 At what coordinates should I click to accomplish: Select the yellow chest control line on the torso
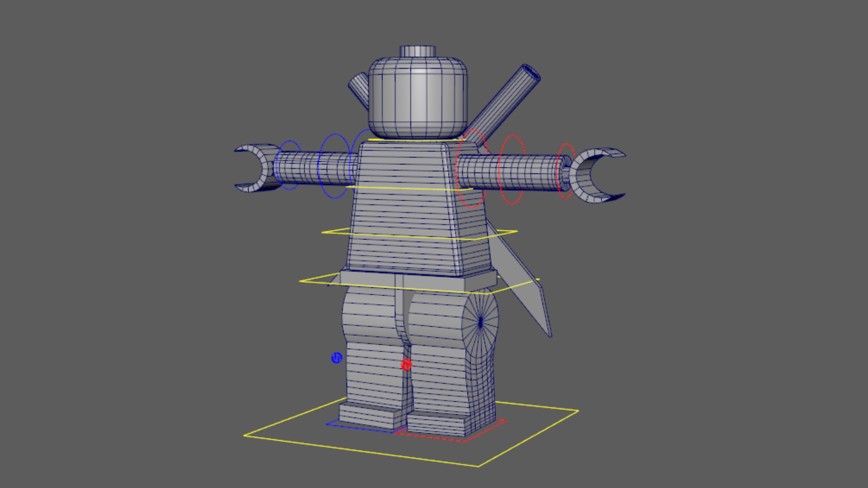(409, 188)
